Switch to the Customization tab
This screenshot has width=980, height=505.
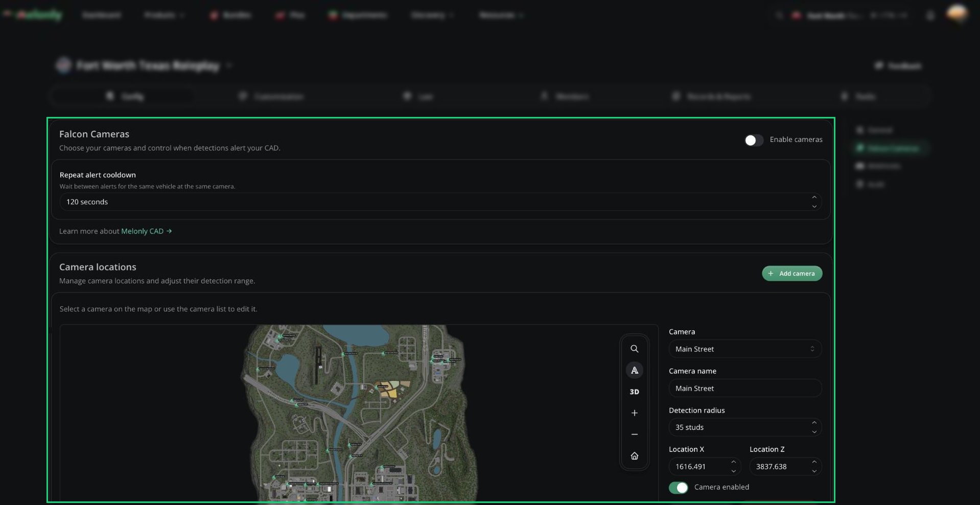pyautogui.click(x=271, y=96)
